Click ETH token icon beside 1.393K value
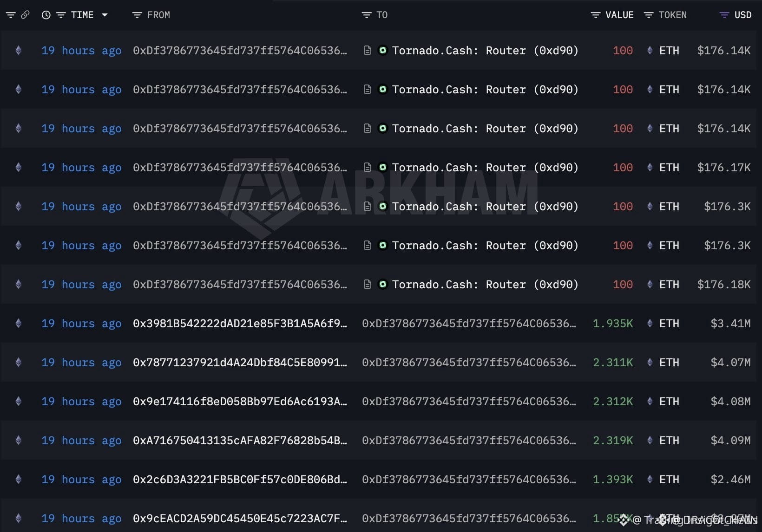 tap(650, 479)
